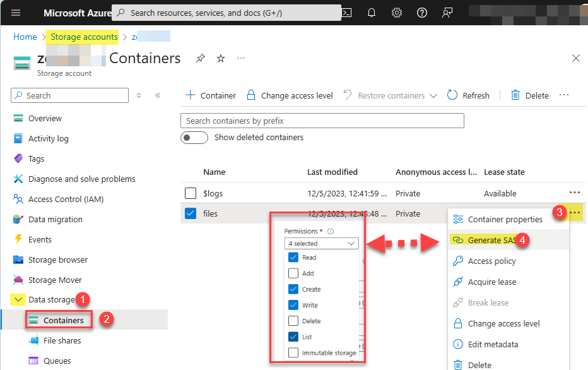Viewport: 588px width, 370px height.
Task: Check the Immutable storage permission
Action: (x=293, y=353)
